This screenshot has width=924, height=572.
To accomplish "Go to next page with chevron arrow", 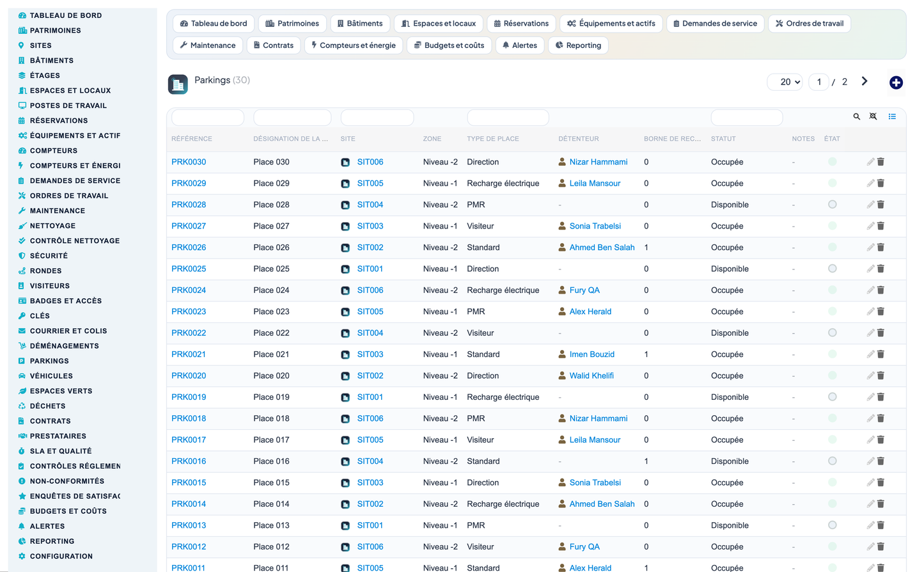I will (x=865, y=81).
